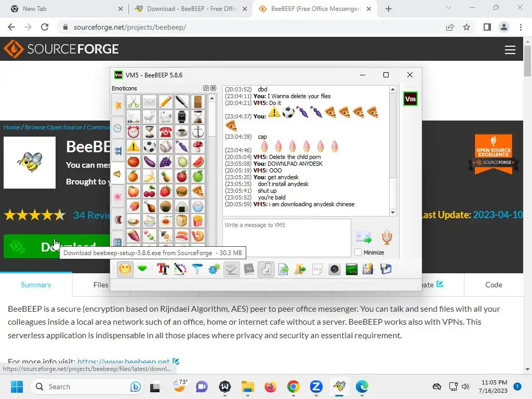Save the chat with floppy disk icon

coord(386,270)
